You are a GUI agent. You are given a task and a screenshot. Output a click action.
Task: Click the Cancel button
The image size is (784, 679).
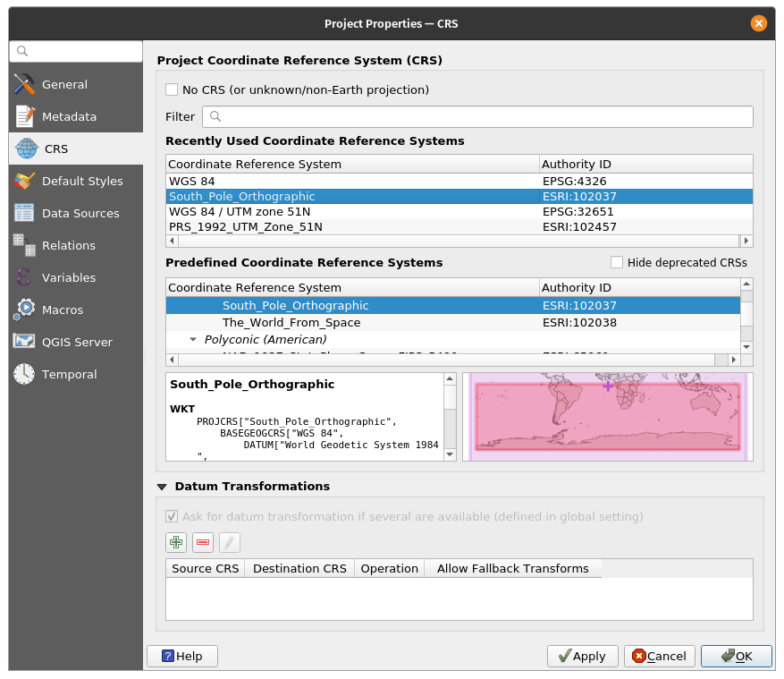[660, 656]
